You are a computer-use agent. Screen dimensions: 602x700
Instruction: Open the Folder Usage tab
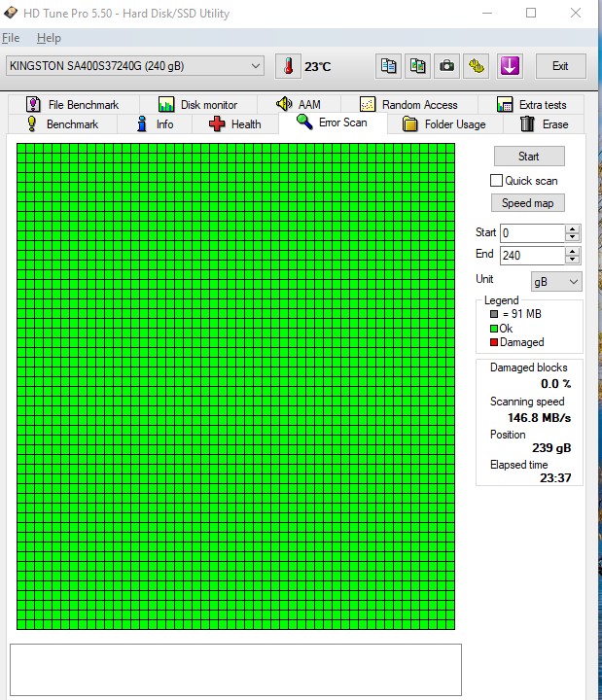coord(444,124)
